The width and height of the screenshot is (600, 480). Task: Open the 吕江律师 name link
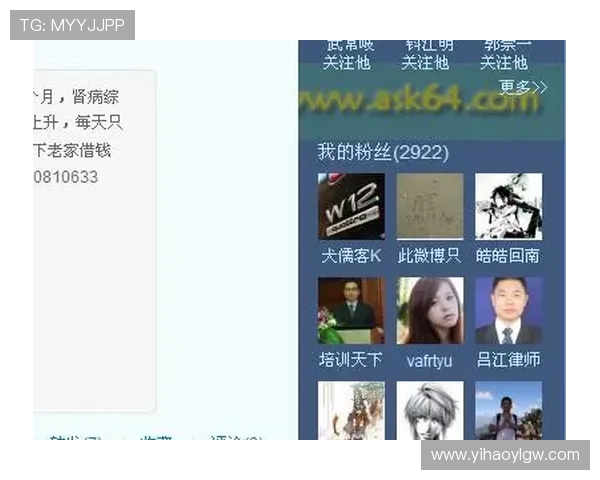tap(509, 360)
